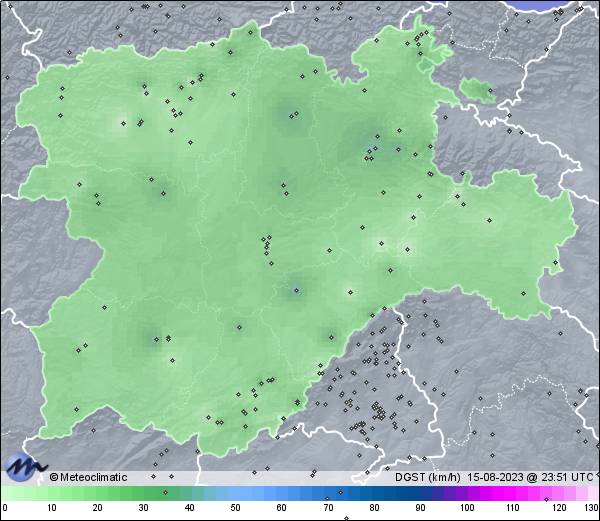Screen dimensions: 600x521
Task: Click the scale label 60
Action: coord(282,508)
